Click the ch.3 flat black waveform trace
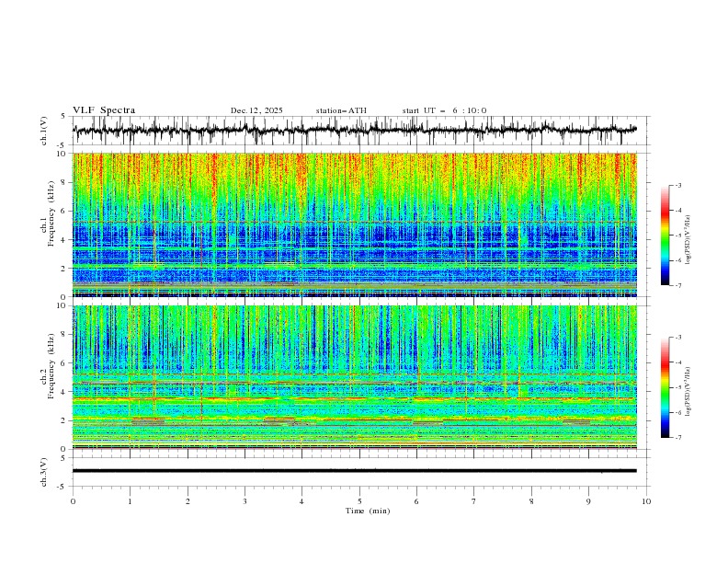Image resolution: width=728 pixels, height=563 pixels. pos(354,471)
